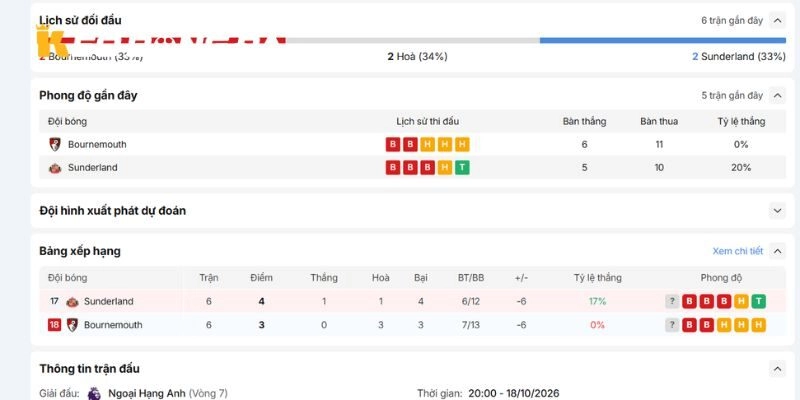
Task: Open the Xem chi tiết link
Action: (738, 251)
